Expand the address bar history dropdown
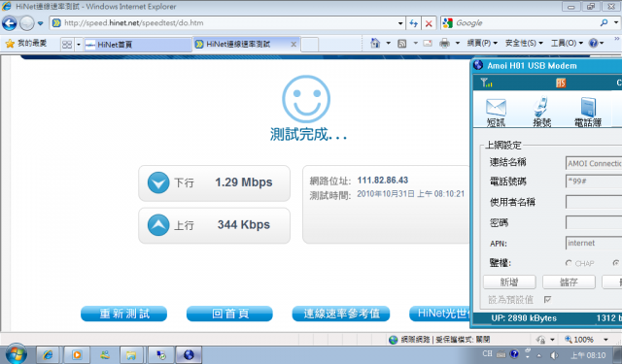 pyautogui.click(x=400, y=23)
